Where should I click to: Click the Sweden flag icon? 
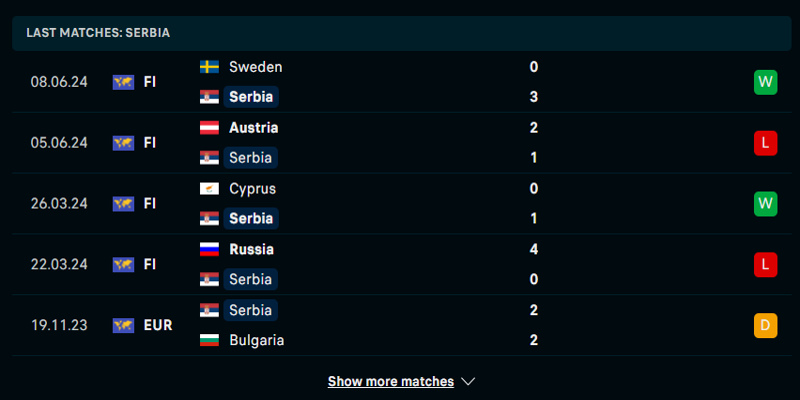210,67
